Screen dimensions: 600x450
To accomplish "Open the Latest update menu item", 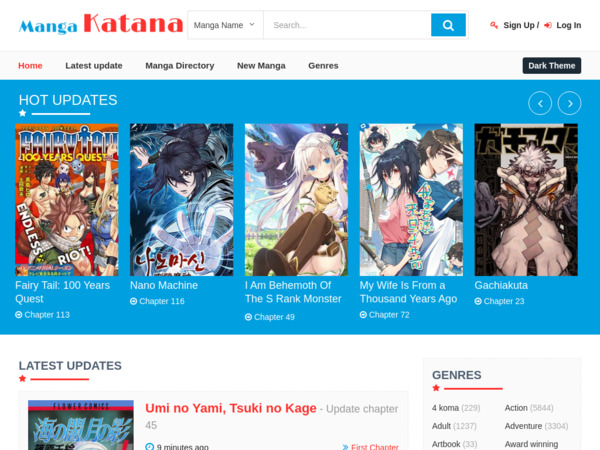I will 94,65.
